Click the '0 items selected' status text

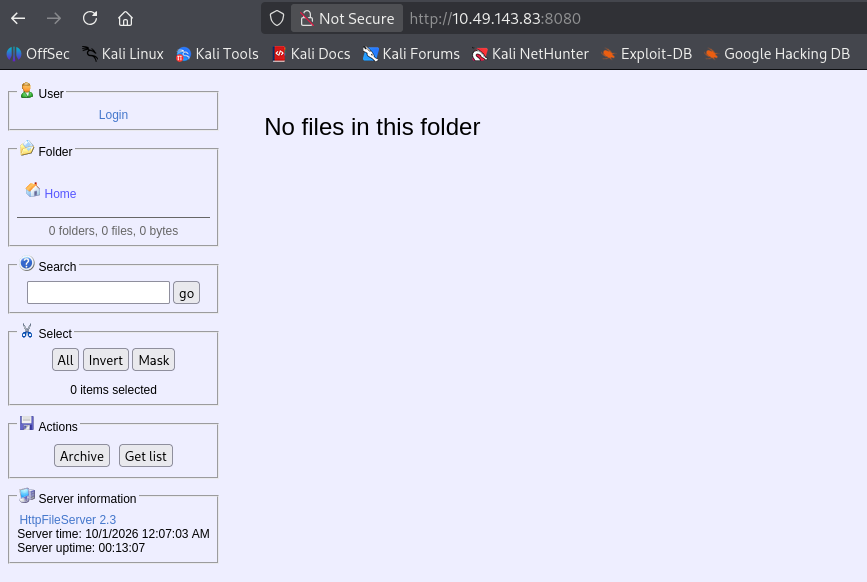113,390
